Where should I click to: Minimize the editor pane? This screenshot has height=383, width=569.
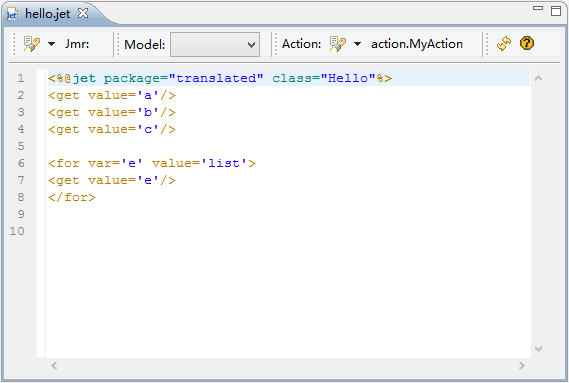pos(538,8)
